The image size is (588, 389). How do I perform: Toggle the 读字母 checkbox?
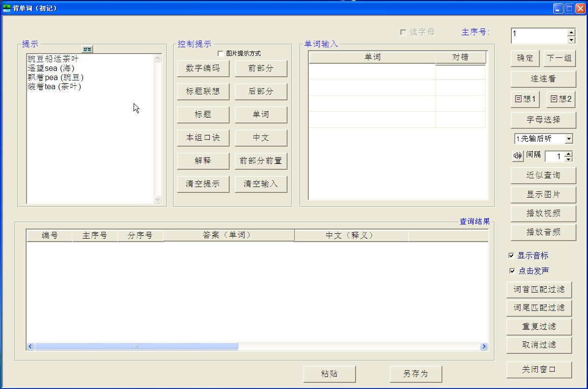pyautogui.click(x=403, y=32)
